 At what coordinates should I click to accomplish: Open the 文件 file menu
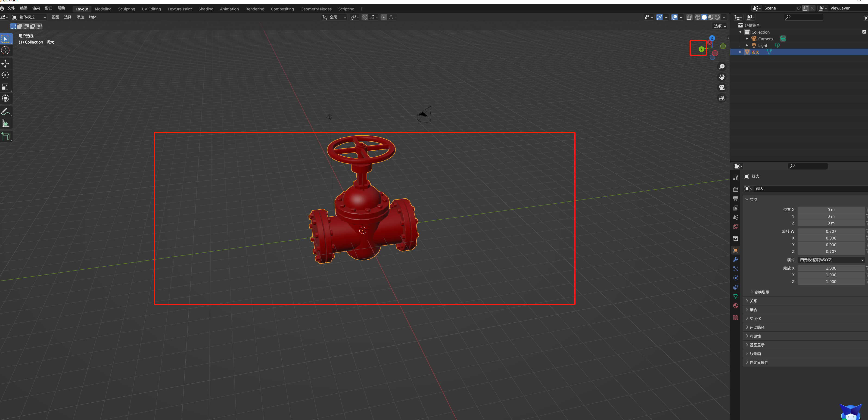[11, 8]
